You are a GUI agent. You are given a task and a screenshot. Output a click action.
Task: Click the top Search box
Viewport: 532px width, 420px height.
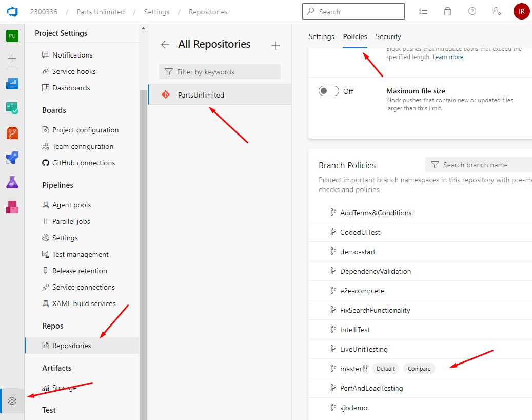click(x=353, y=11)
